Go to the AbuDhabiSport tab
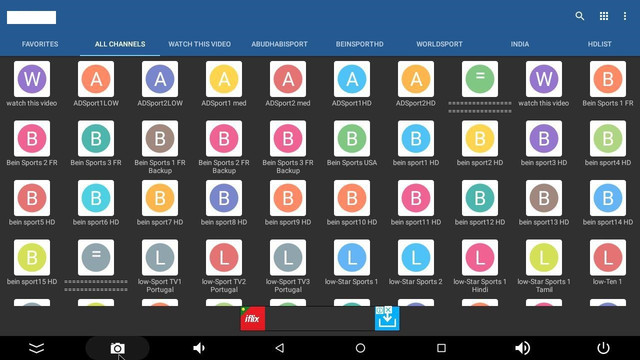 click(280, 44)
